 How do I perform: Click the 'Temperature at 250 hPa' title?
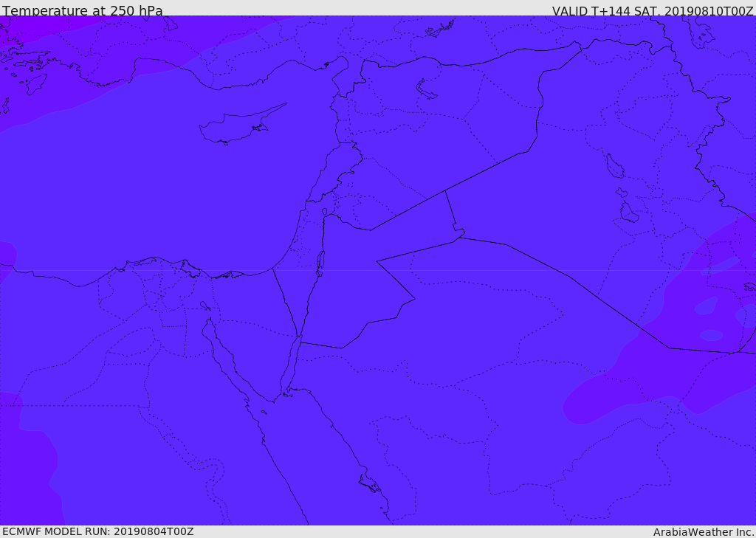[x=83, y=10]
